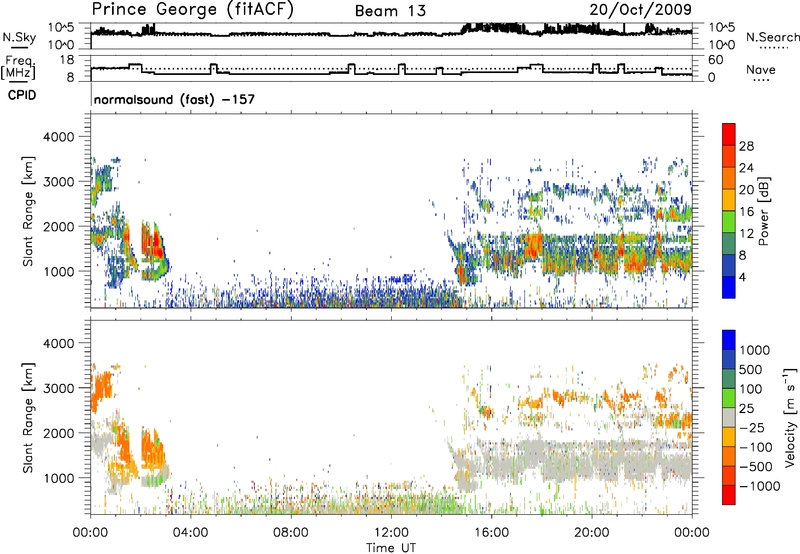800x554 pixels.
Task: Click the '60' label right of the frequency plot
Action: coord(715,60)
